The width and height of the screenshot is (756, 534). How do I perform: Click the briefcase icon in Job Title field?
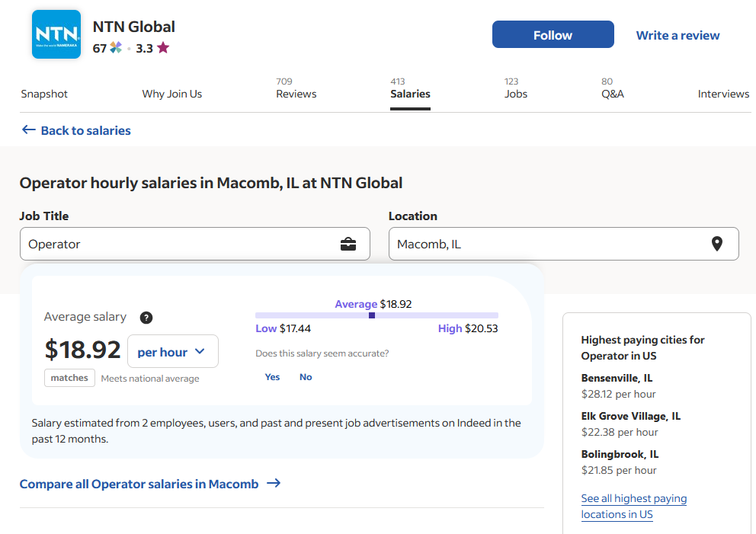pos(348,245)
